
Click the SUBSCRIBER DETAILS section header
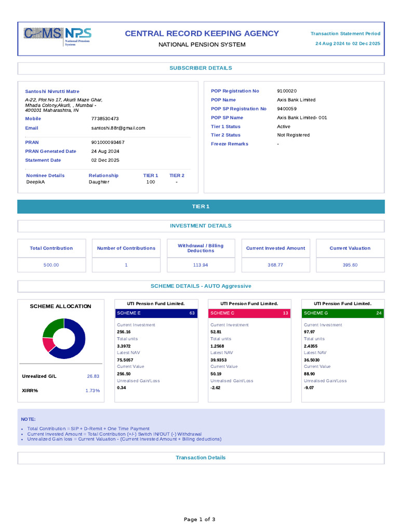click(201, 68)
